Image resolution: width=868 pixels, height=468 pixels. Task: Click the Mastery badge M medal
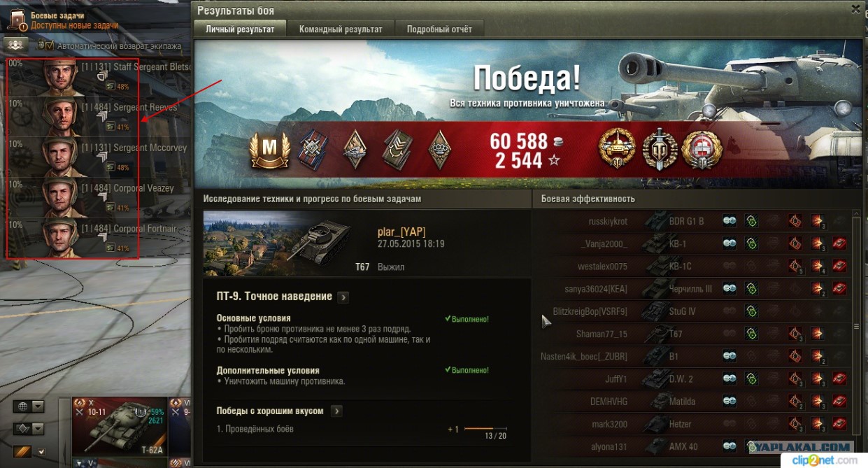269,150
